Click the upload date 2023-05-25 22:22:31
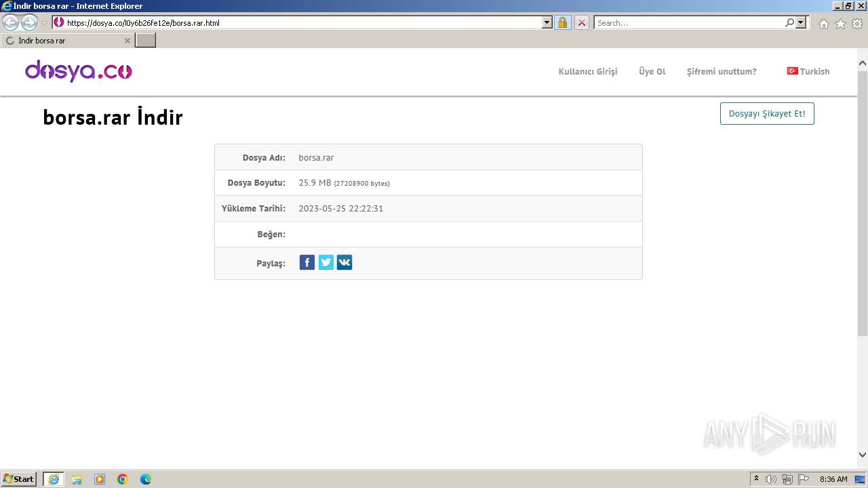Image resolution: width=868 pixels, height=488 pixels. coord(341,209)
